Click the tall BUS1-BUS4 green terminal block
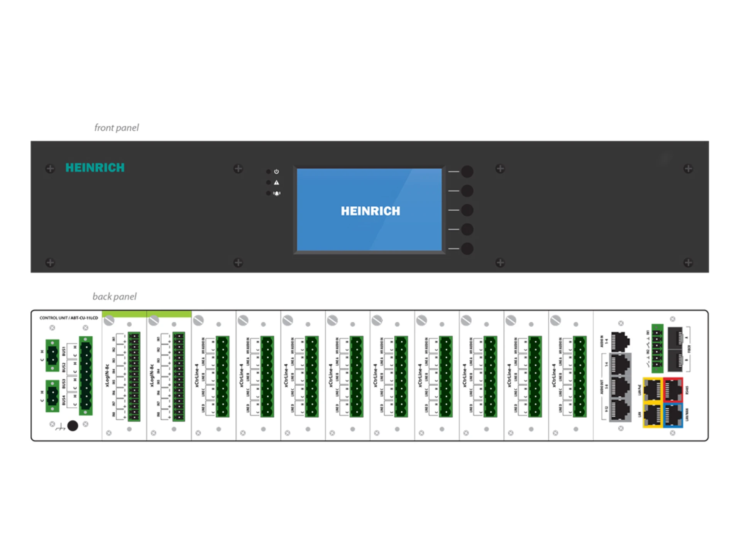The width and height of the screenshot is (741, 560). coord(86,376)
